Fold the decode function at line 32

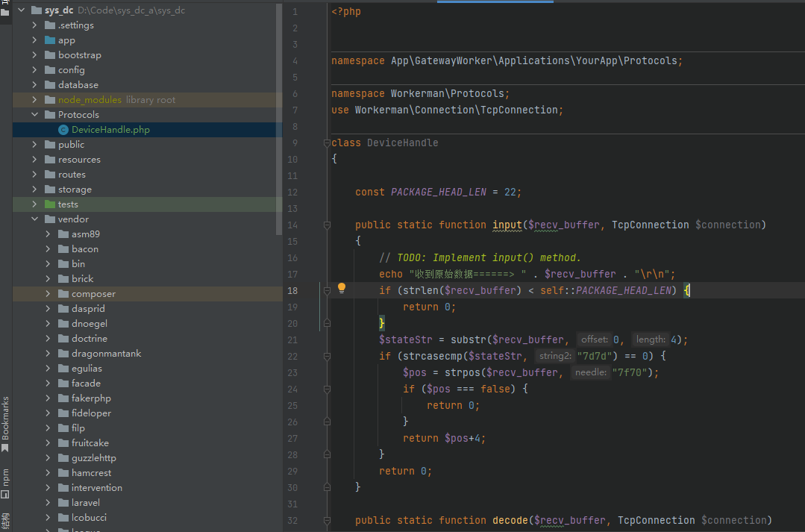pyautogui.click(x=327, y=520)
